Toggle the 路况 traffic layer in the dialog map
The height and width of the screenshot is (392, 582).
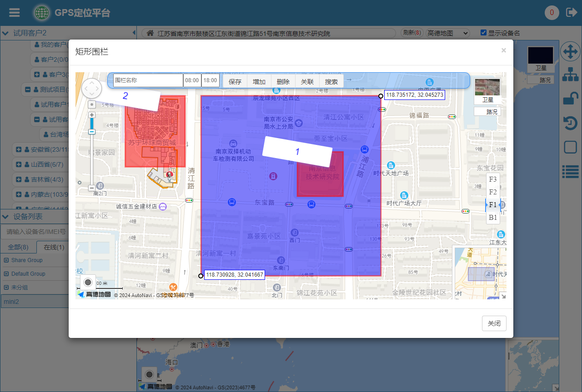point(487,111)
